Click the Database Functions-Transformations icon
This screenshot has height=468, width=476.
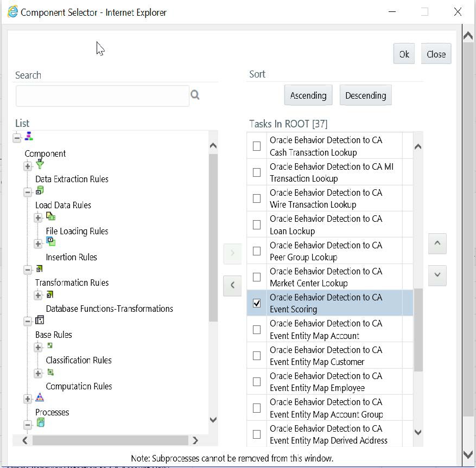(50, 294)
